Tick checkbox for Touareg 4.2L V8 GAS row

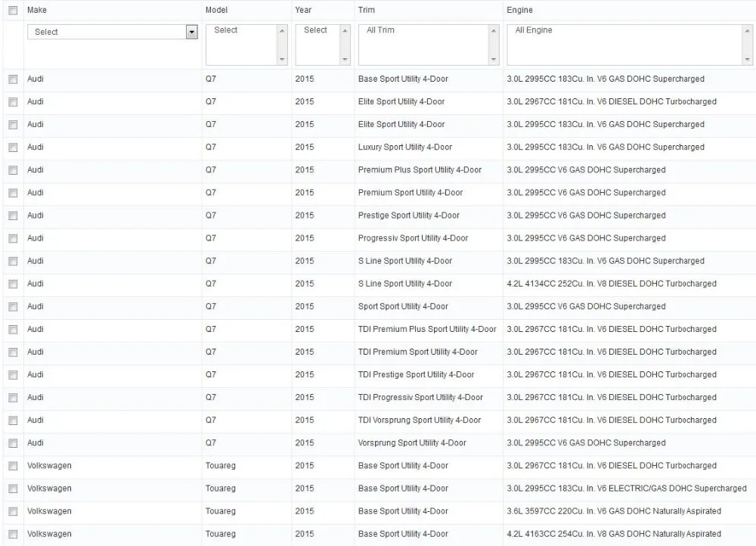(13, 534)
